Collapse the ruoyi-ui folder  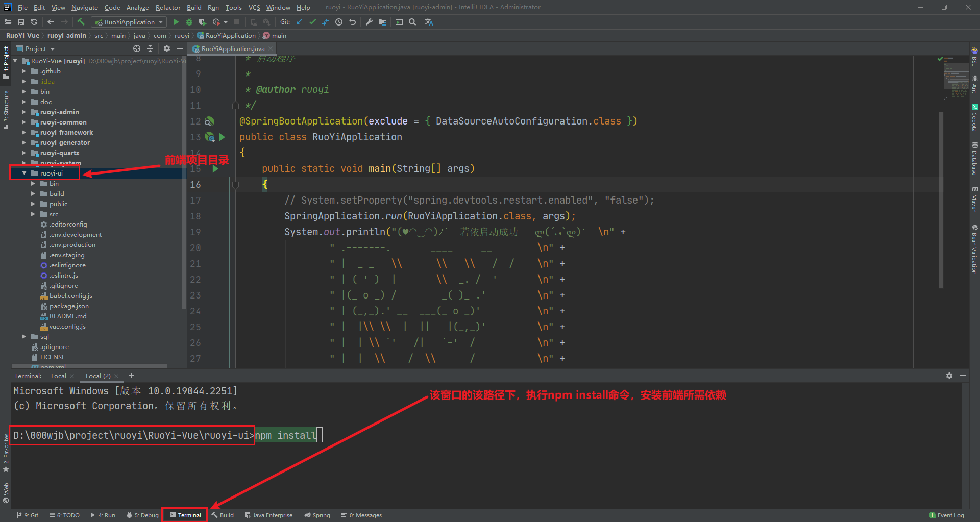24,173
